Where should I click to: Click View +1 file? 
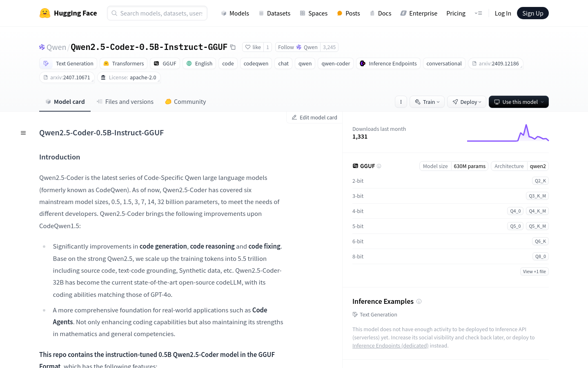pyautogui.click(x=534, y=271)
